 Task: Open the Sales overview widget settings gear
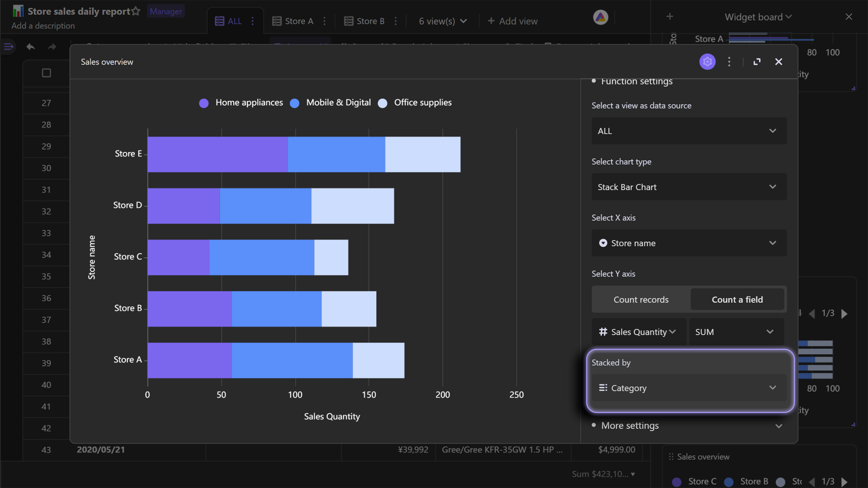707,62
